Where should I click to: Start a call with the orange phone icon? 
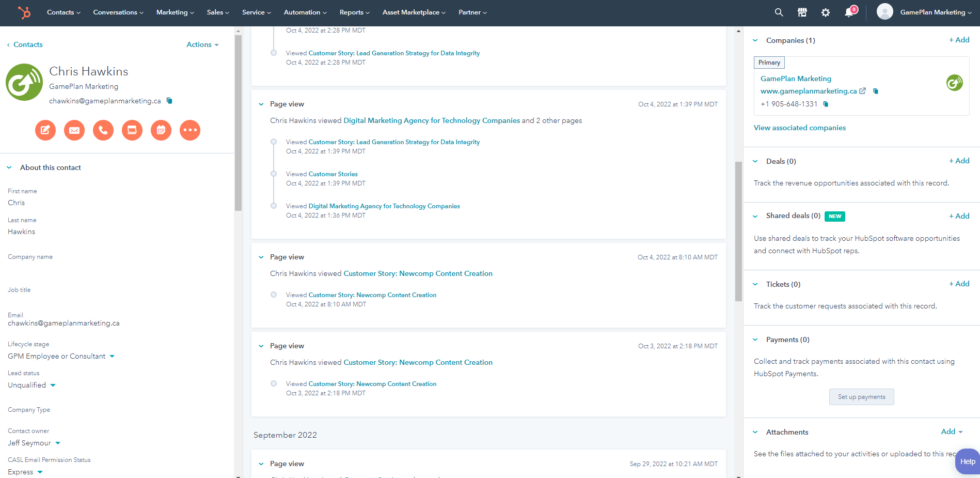pyautogui.click(x=103, y=130)
